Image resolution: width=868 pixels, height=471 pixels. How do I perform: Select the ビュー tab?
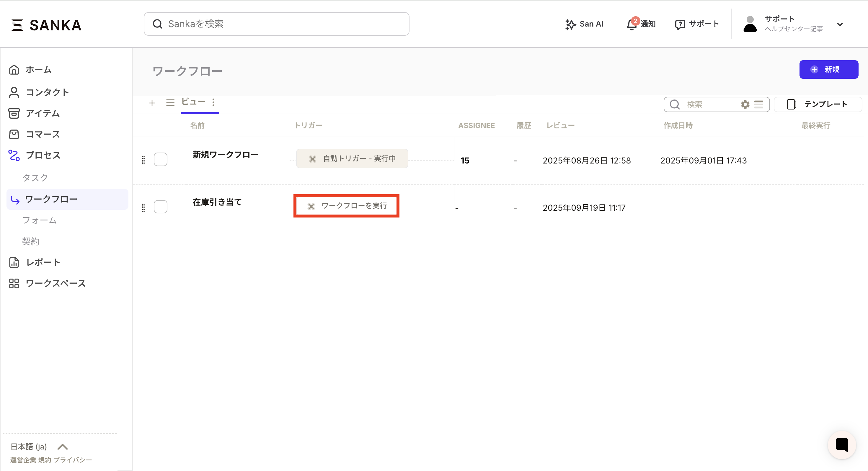pos(193,102)
